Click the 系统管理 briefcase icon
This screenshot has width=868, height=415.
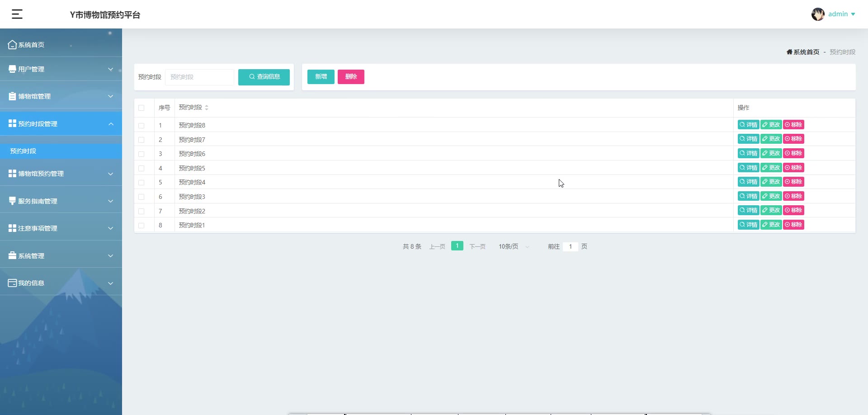[12, 255]
